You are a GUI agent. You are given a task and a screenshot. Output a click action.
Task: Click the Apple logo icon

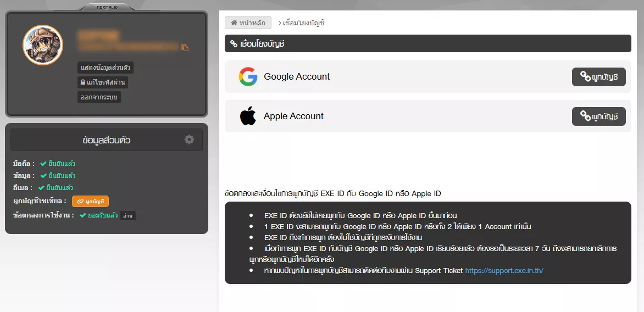[x=248, y=116]
